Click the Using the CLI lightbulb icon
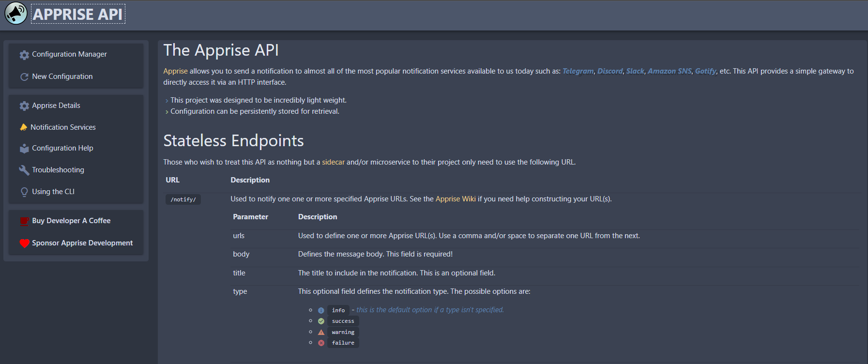This screenshot has height=364, width=868. (24, 192)
